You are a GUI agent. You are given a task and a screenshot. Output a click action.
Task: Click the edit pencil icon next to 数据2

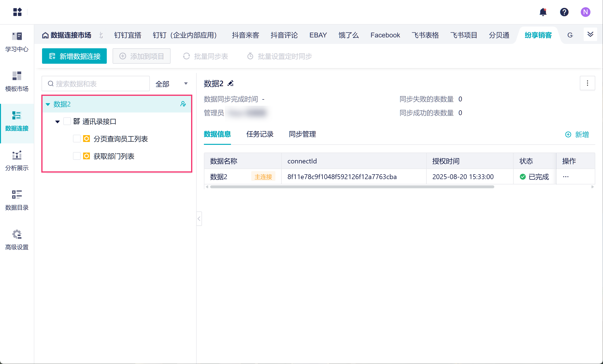point(230,84)
